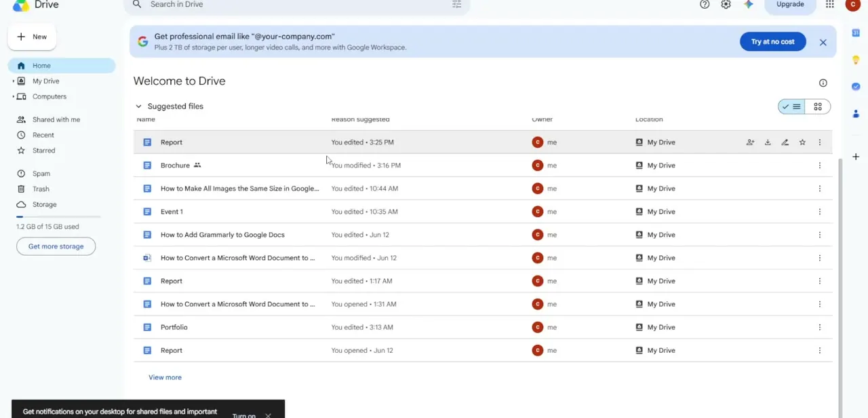
Task: Turn on desktop notifications
Action: click(243, 415)
